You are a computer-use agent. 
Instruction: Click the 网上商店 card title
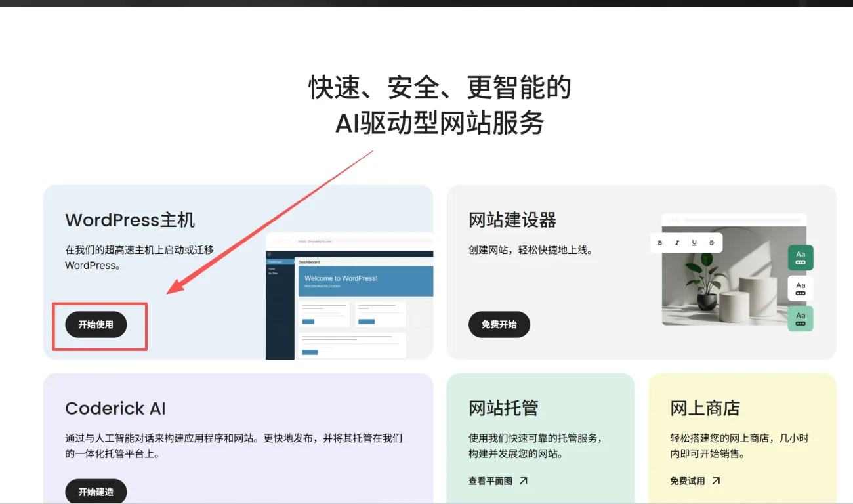[x=705, y=408]
